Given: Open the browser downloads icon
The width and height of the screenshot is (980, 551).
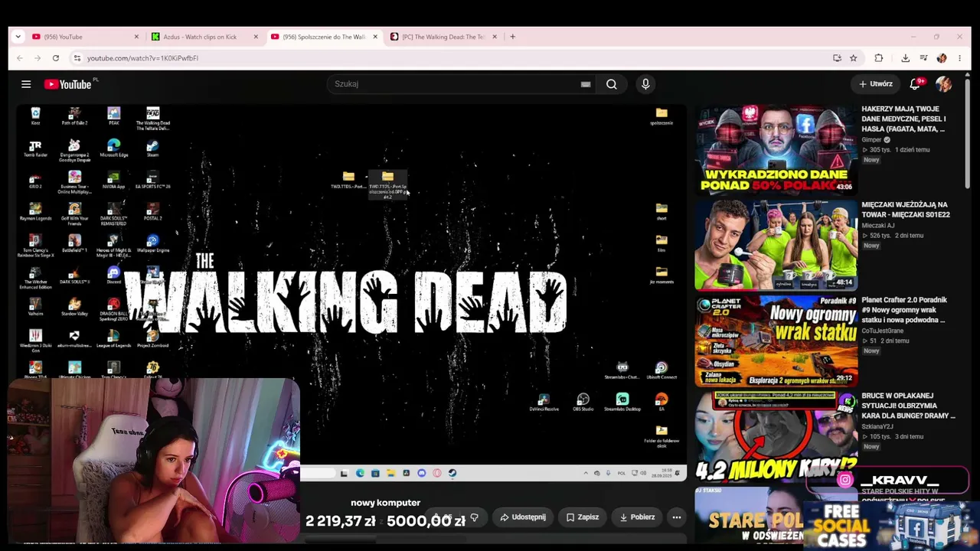Looking at the screenshot, I should click(x=905, y=58).
